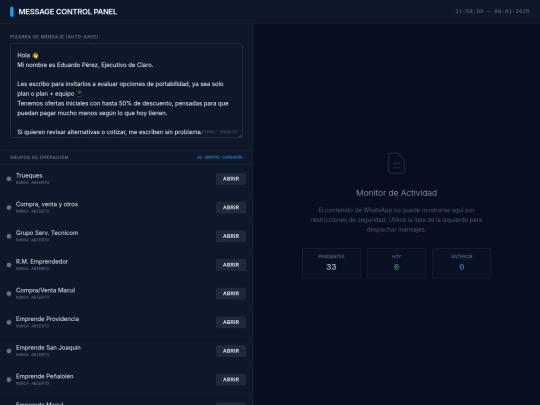540x405 pixels.
Task: Open the R.M. Emprendedor group
Action: (x=231, y=265)
